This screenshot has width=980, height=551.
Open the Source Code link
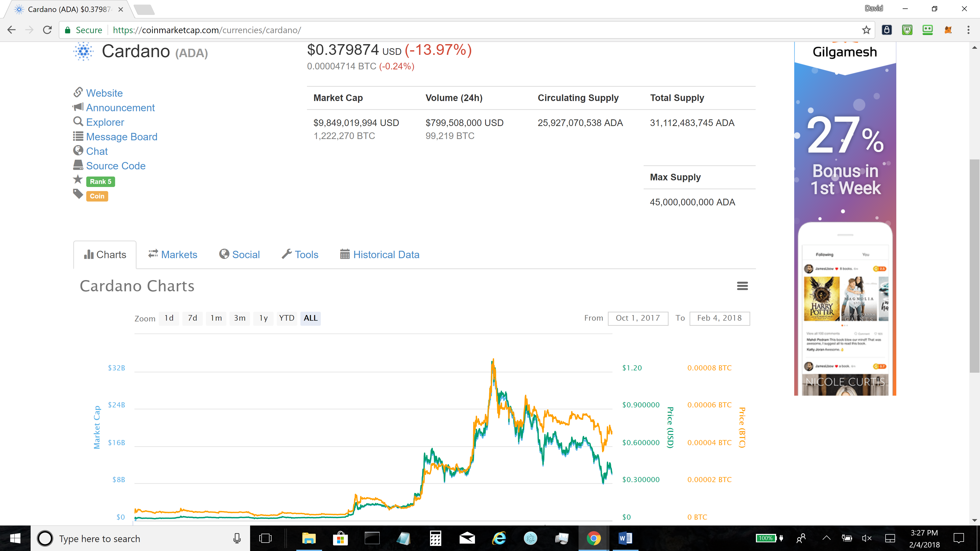116,166
